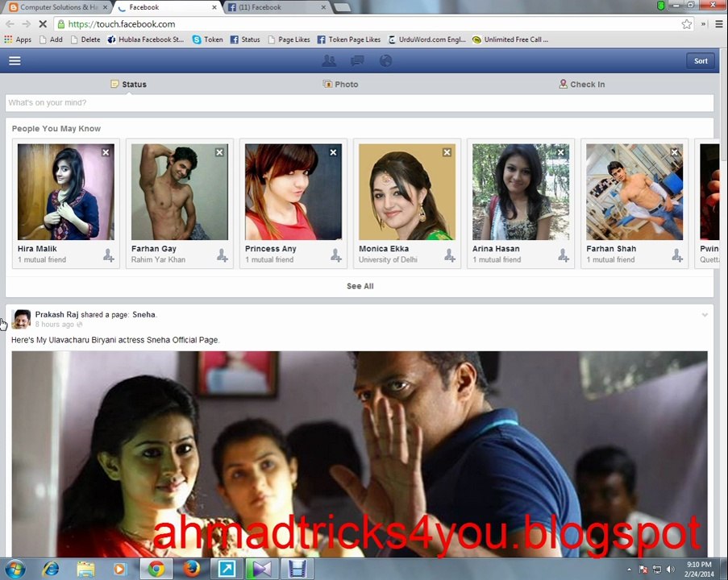Click the Sort button

pos(700,60)
